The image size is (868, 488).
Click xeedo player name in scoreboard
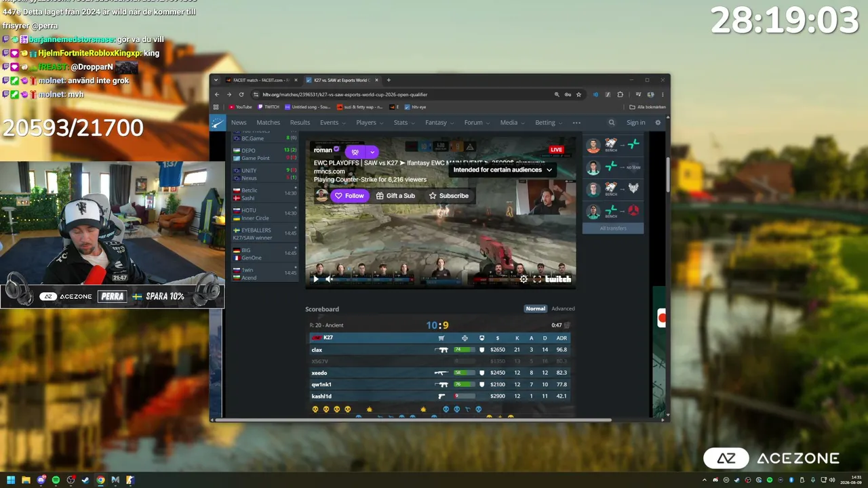[x=319, y=373]
